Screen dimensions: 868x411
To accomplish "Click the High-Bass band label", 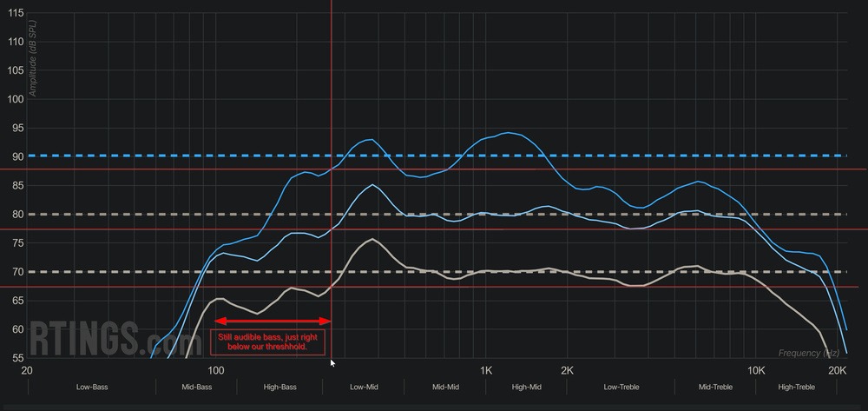I will tap(280, 387).
